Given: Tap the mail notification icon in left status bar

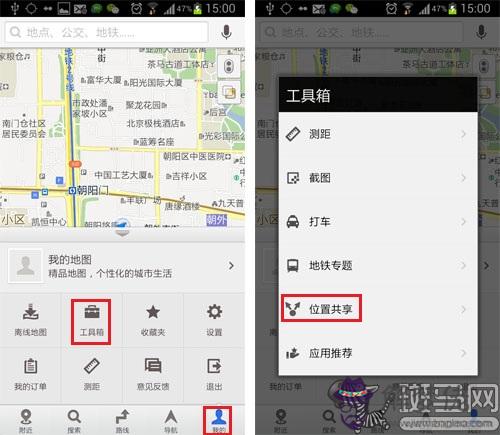Looking at the screenshot, I should click(x=80, y=9).
